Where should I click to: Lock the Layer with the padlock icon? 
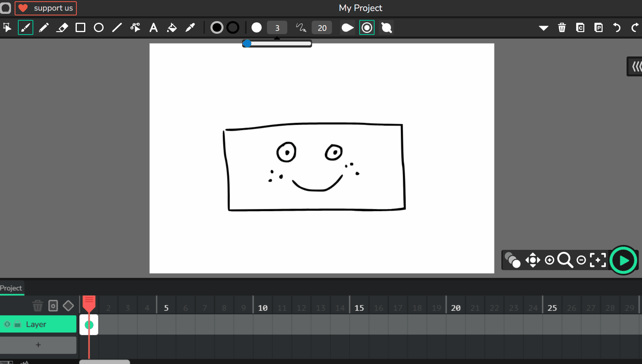17,324
